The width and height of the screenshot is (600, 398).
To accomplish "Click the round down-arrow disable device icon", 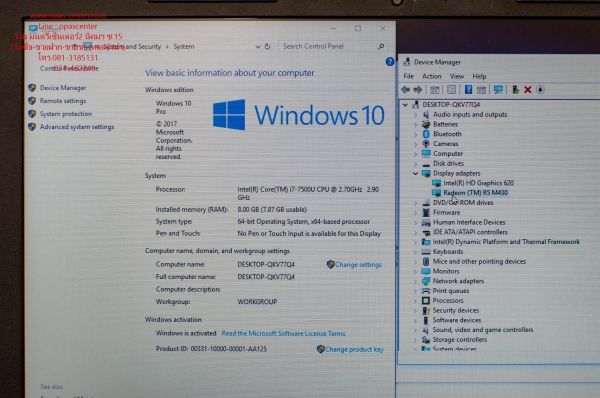I will (x=540, y=90).
